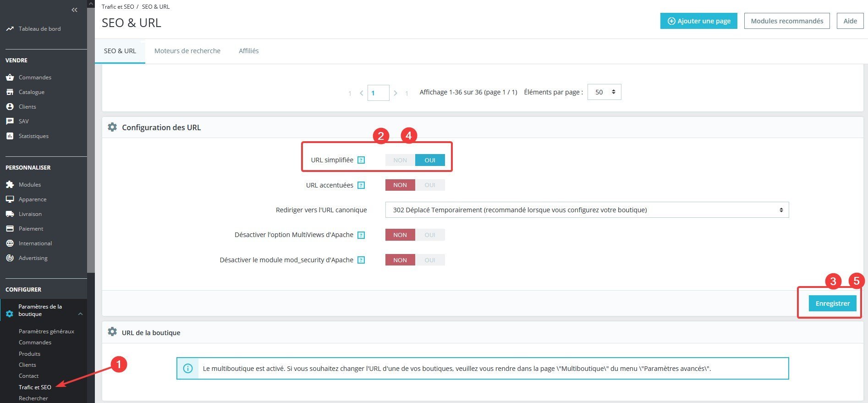Image resolution: width=868 pixels, height=403 pixels.
Task: Click the URL de la boutique gear icon
Action: tap(112, 331)
